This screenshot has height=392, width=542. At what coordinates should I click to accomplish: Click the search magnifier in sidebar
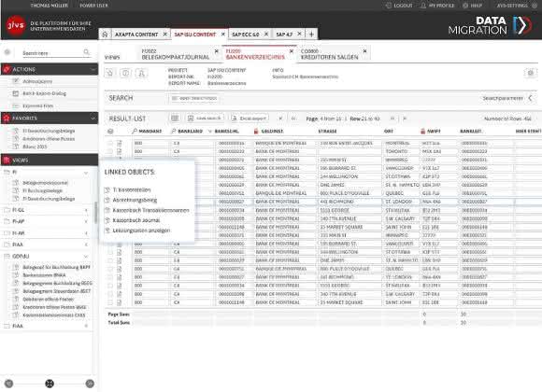[86, 52]
